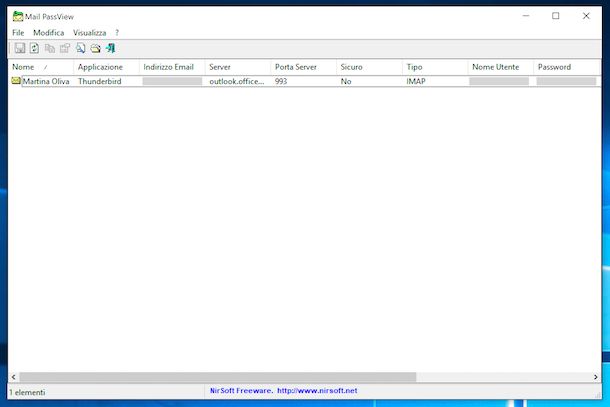This screenshot has width=610, height=407.
Task: Click the outlook.office... server cell
Action: 237,81
